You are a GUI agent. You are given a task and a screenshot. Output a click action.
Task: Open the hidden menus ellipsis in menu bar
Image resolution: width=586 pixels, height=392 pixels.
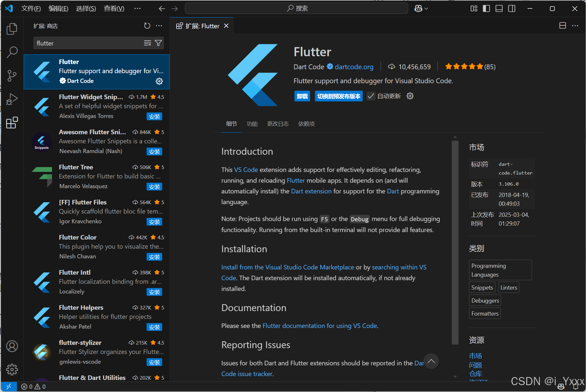(137, 8)
